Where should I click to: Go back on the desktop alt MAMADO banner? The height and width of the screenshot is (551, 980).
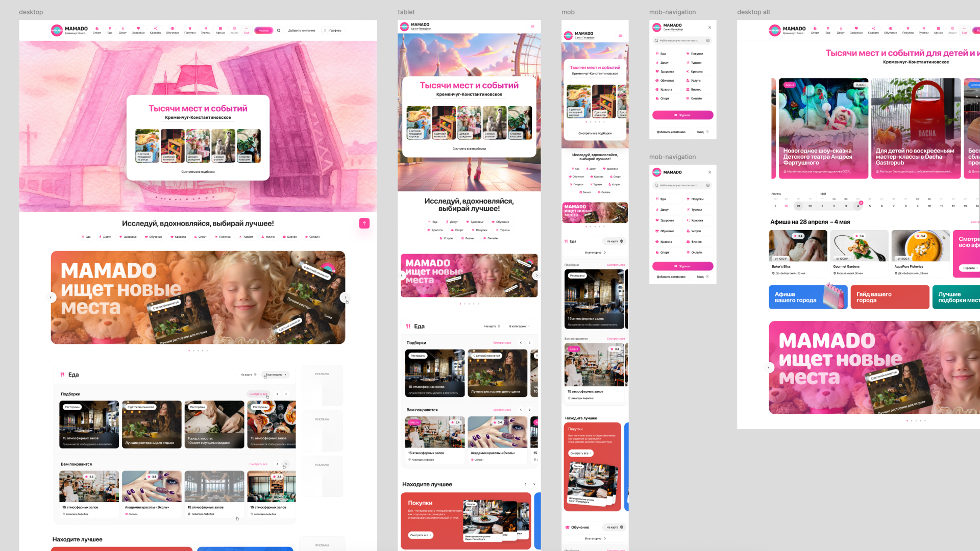tap(769, 367)
